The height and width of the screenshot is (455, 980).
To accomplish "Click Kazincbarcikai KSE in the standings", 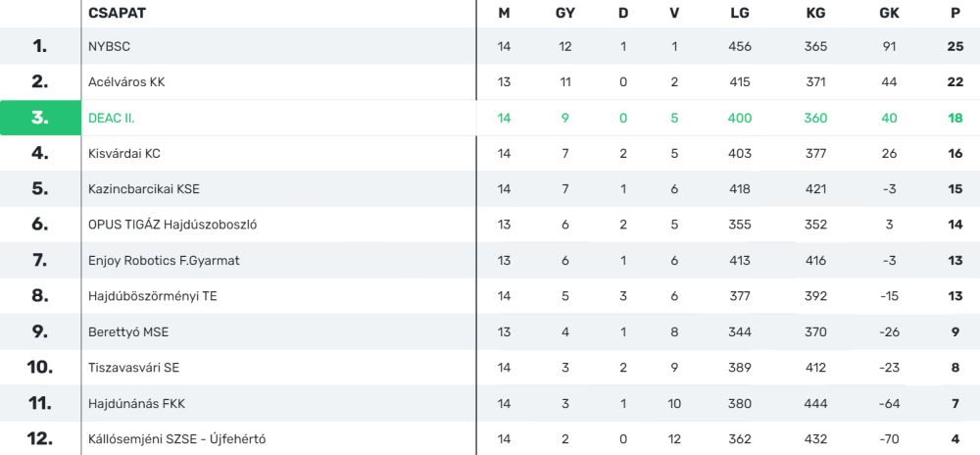I will [143, 189].
